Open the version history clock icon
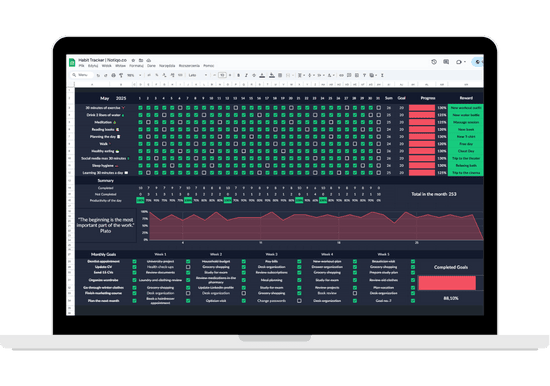 point(434,62)
